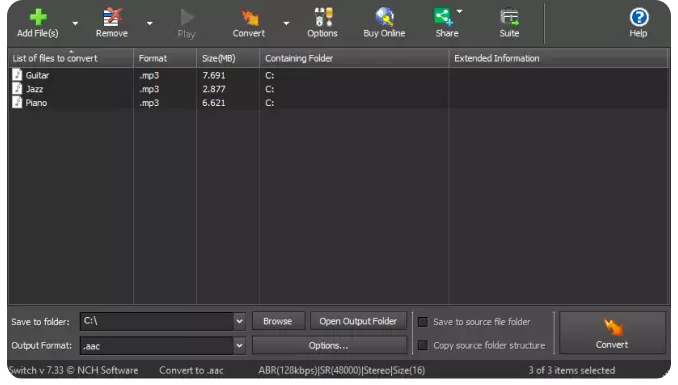Select the Jazz file row

click(339, 89)
